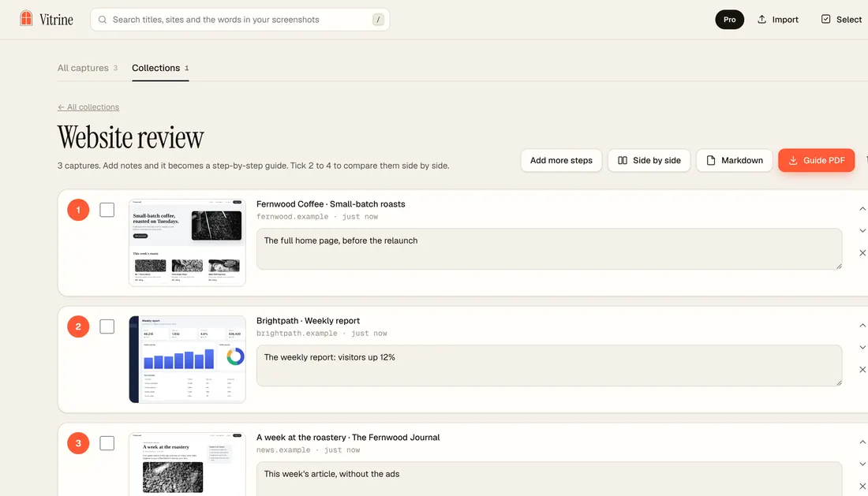The image size is (868, 496).
Task: Tick the checkbox for Fernwood Coffee capture
Action: [x=107, y=210]
